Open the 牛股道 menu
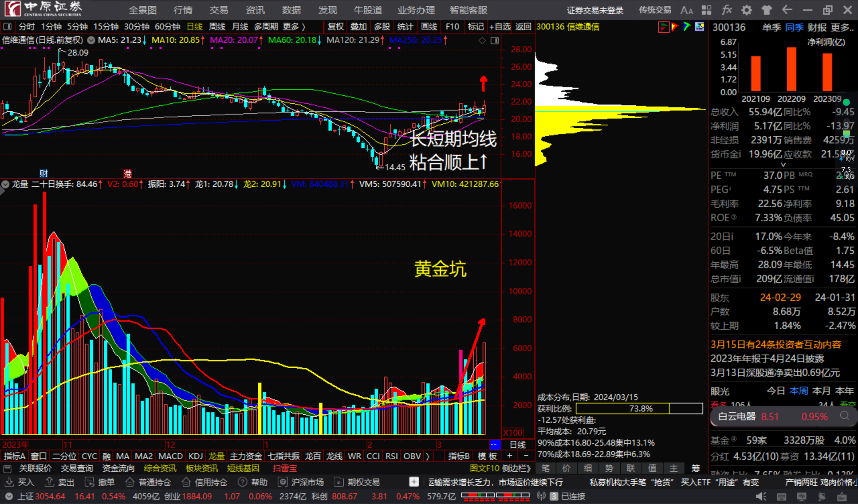The width and height of the screenshot is (858, 504). pos(367,9)
